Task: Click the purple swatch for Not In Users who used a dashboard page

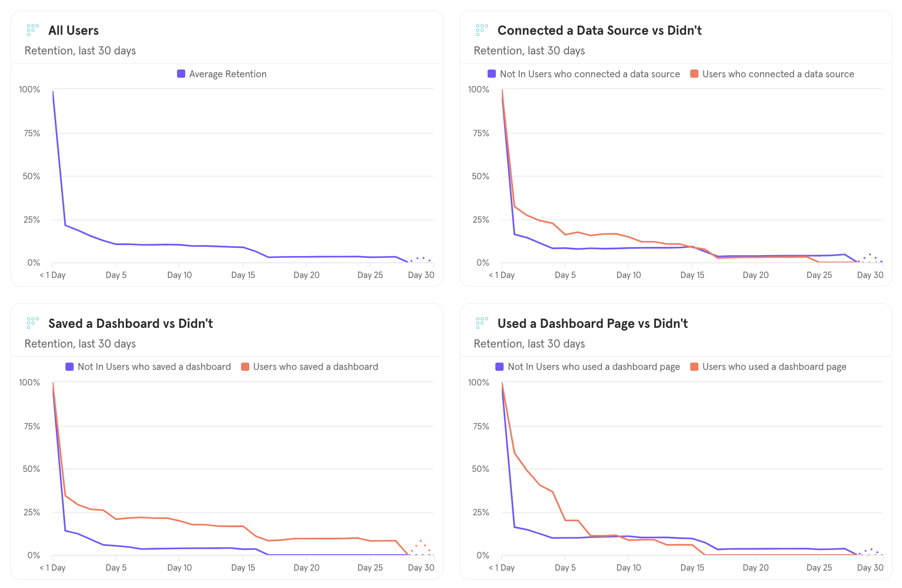Action: pyautogui.click(x=499, y=367)
